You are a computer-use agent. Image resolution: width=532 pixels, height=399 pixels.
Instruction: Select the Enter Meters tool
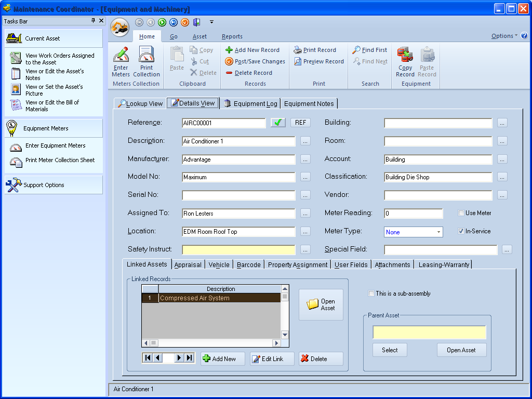coord(121,60)
